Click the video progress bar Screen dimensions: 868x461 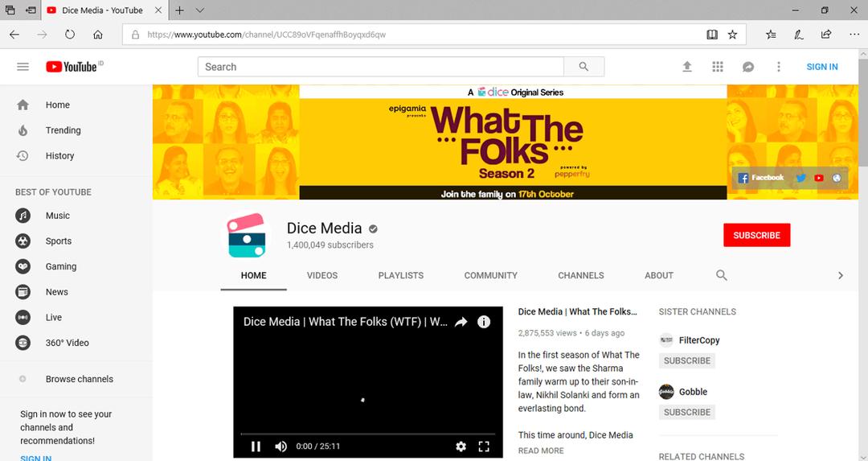point(367,434)
